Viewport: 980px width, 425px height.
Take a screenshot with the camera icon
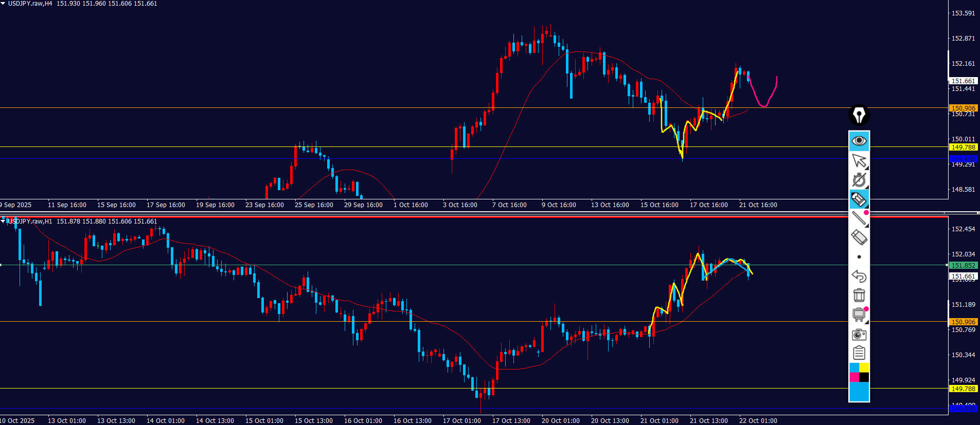click(x=859, y=335)
